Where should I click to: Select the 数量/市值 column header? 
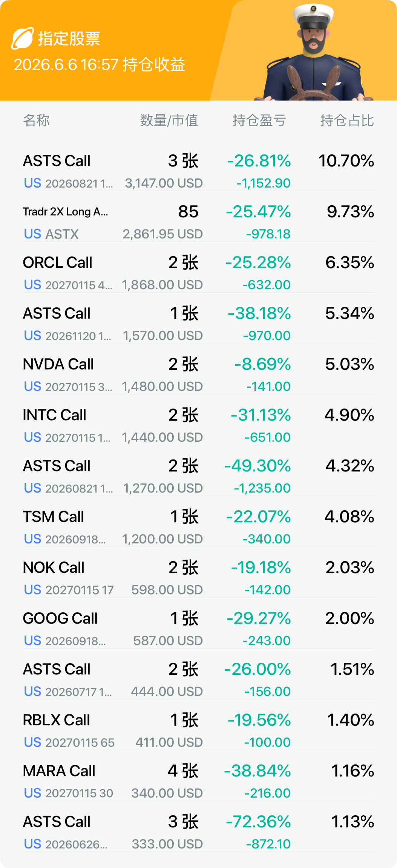pos(169,121)
